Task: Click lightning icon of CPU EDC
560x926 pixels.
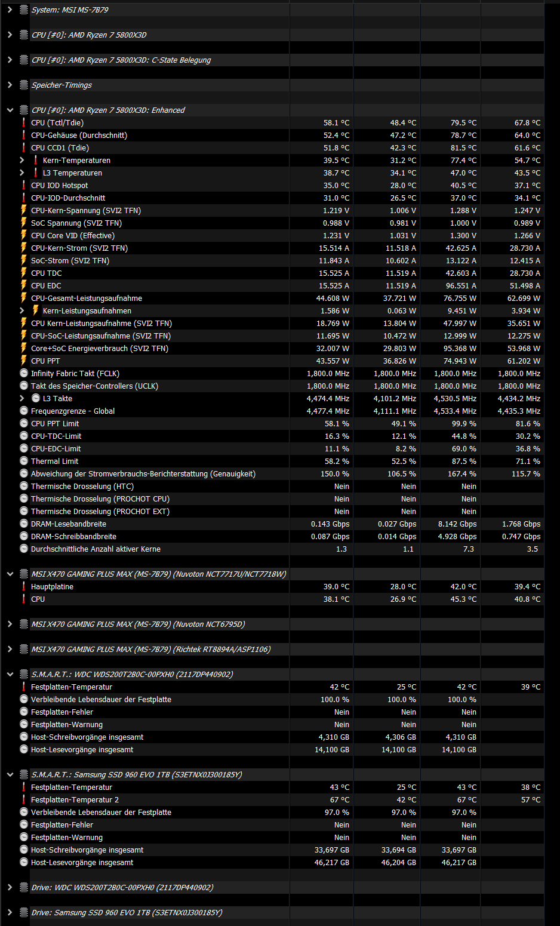Action: (24, 285)
